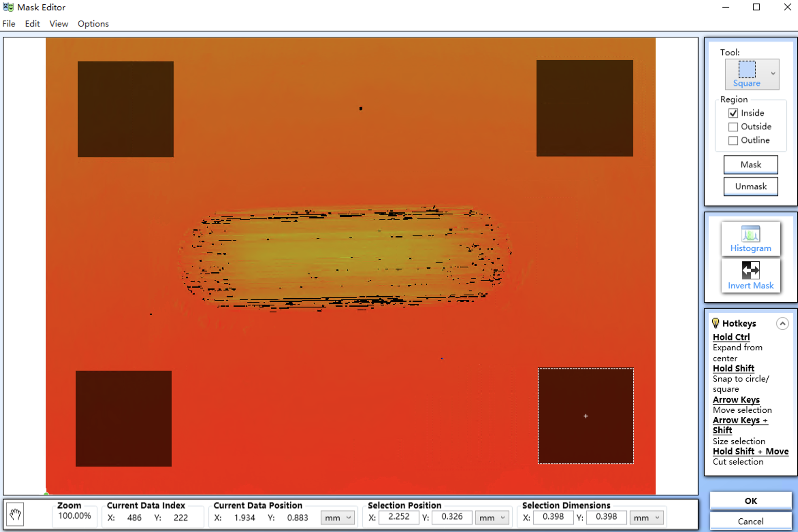
Task: Toggle the Outside region checkbox
Action: (733, 127)
